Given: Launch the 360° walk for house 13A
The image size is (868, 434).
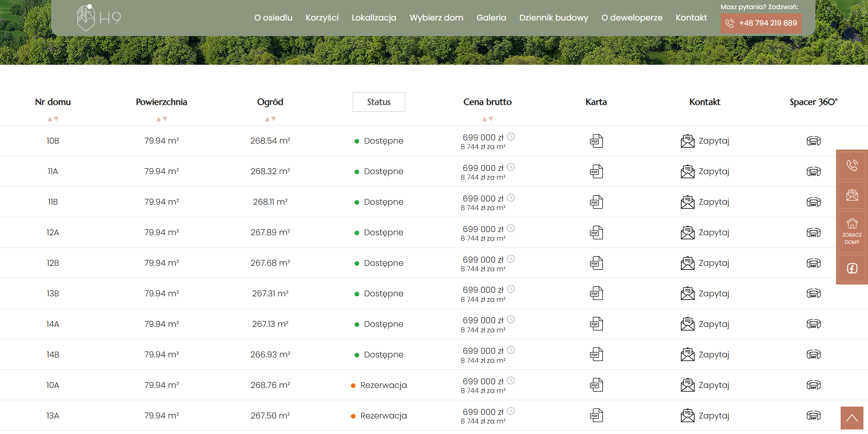Looking at the screenshot, I should (x=813, y=415).
